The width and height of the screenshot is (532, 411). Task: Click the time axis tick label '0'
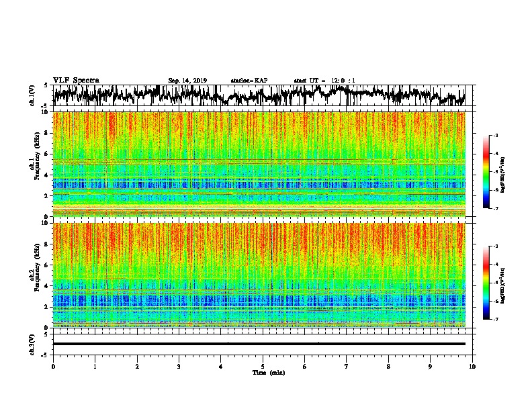(x=53, y=367)
